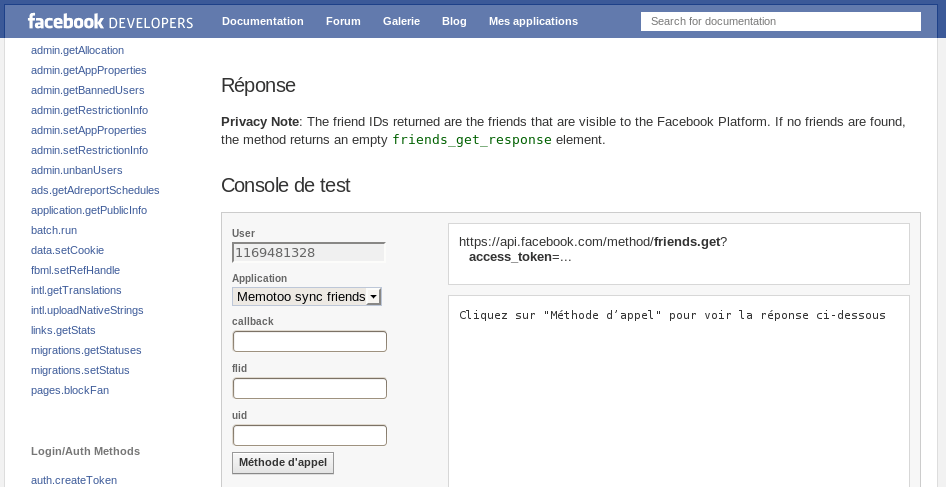Open the auth.createToken link
The image size is (946, 487).
pyautogui.click(x=74, y=479)
